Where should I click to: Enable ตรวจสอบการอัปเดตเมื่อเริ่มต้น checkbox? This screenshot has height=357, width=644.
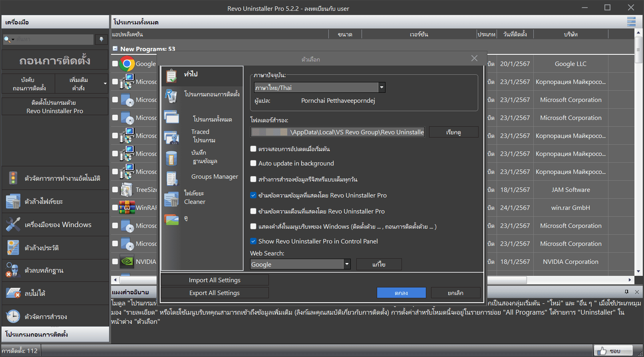[x=253, y=149]
